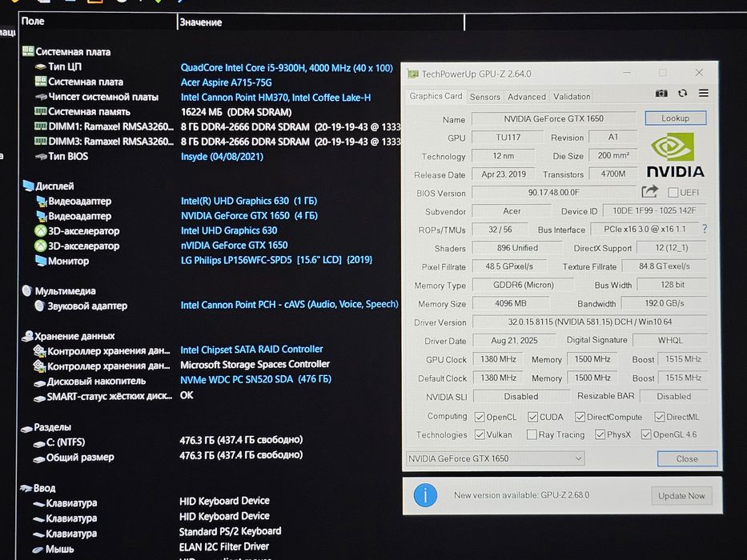Open the Intel Chipset SATA RAID Controller link
Image resolution: width=747 pixels, height=560 pixels.
pos(251,350)
